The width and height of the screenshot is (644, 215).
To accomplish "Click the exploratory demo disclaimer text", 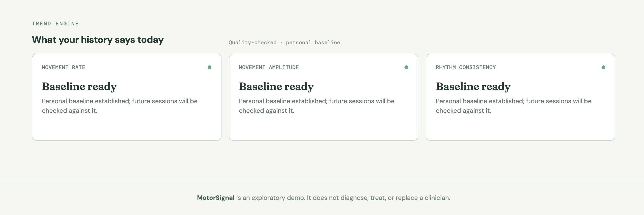I will pos(343,198).
